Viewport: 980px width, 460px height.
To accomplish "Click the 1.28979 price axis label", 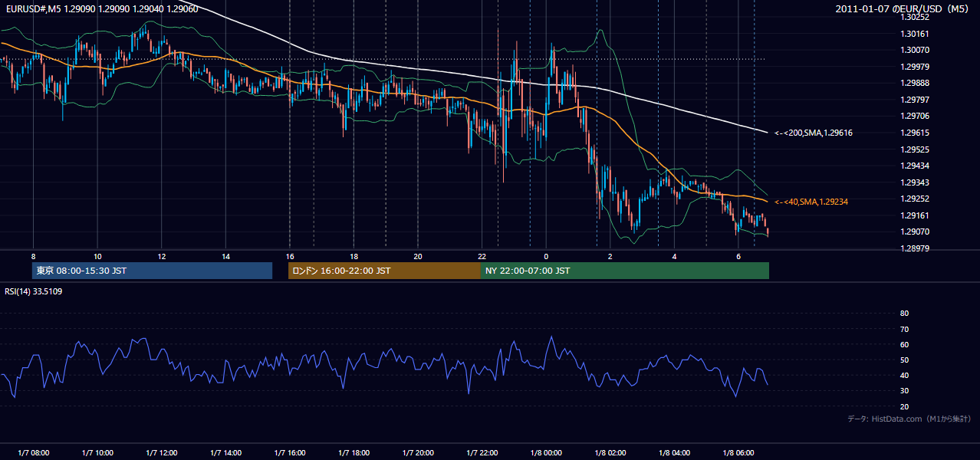I will pos(915,248).
